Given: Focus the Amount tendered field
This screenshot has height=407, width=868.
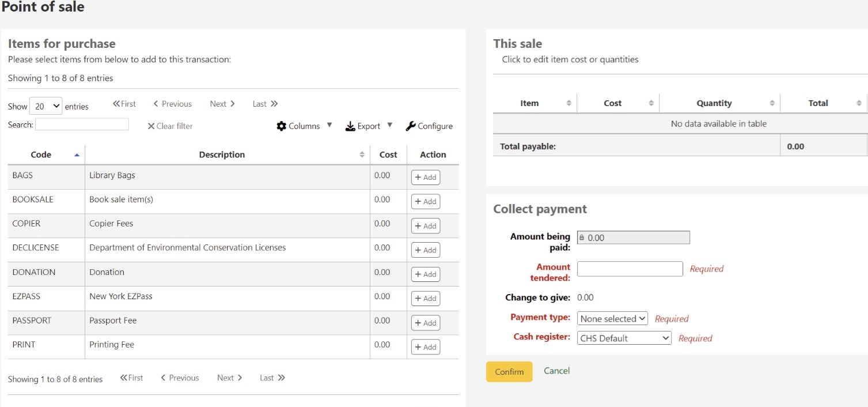Looking at the screenshot, I should click(x=630, y=269).
